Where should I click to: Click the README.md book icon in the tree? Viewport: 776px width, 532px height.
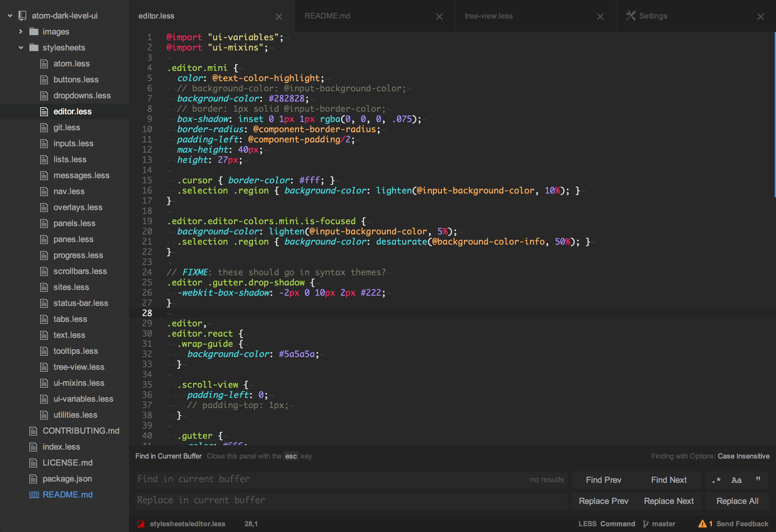34,495
